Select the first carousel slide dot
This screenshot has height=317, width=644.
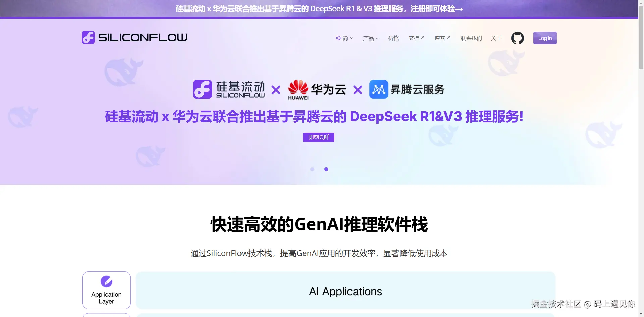pos(312,169)
